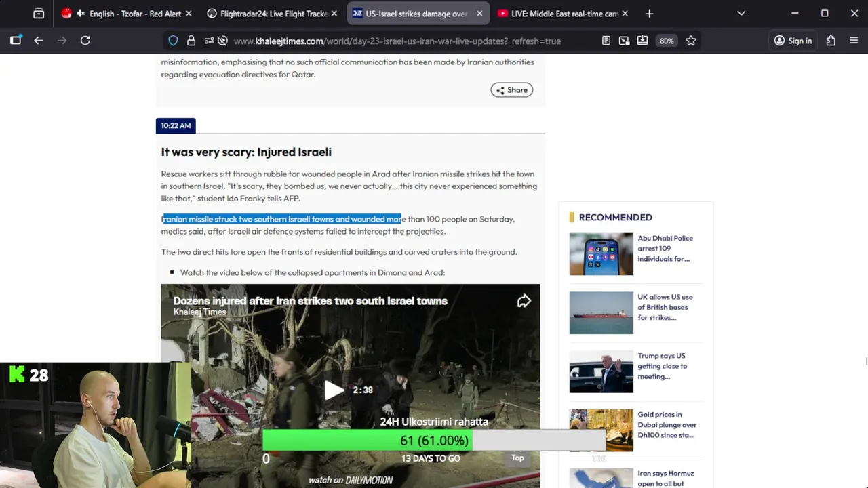Open Abu Dhabi Police arrest 109 article
The height and width of the screenshot is (488, 868).
pyautogui.click(x=665, y=248)
